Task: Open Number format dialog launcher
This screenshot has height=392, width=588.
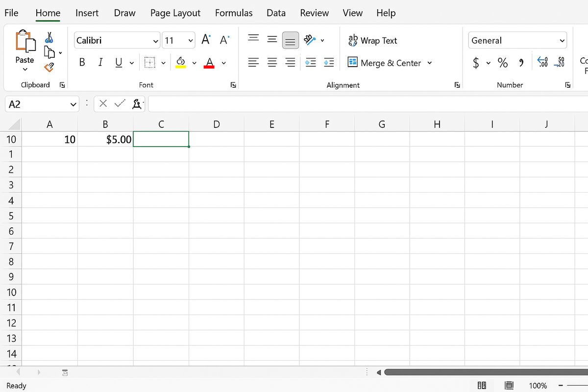Action: coord(567,85)
